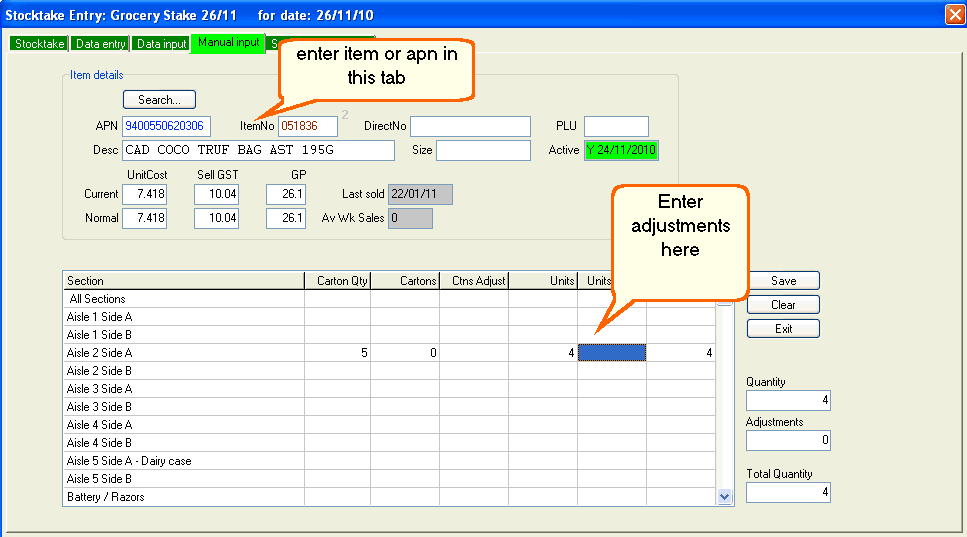
Task: Click the Units cell of Aisle 2 Side A
Action: click(543, 353)
